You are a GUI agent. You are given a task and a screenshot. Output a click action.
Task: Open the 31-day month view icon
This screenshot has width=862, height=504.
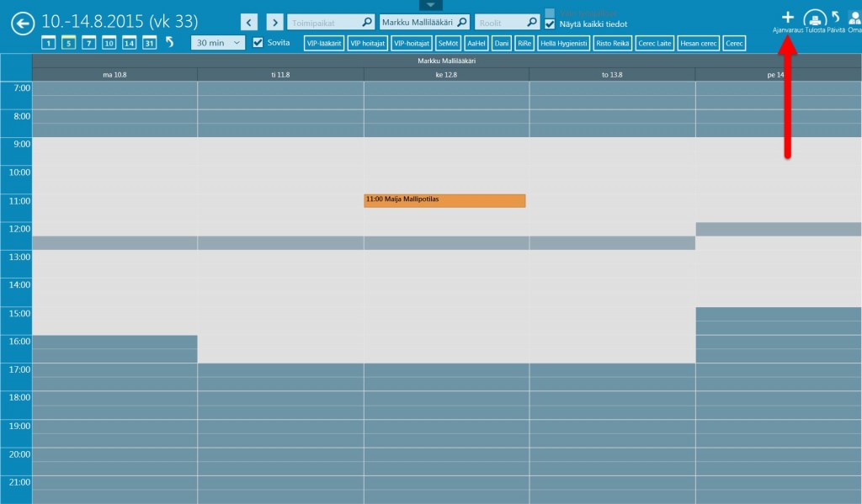coord(149,43)
